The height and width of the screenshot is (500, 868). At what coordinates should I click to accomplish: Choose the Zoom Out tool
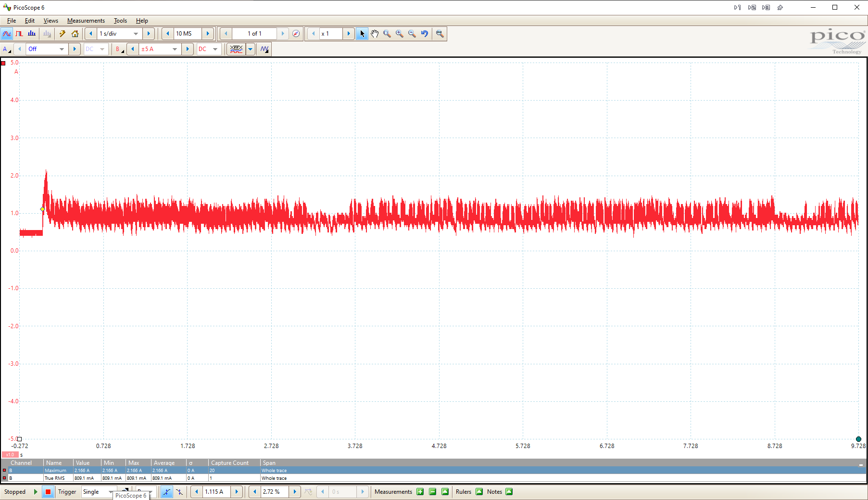pyautogui.click(x=412, y=34)
